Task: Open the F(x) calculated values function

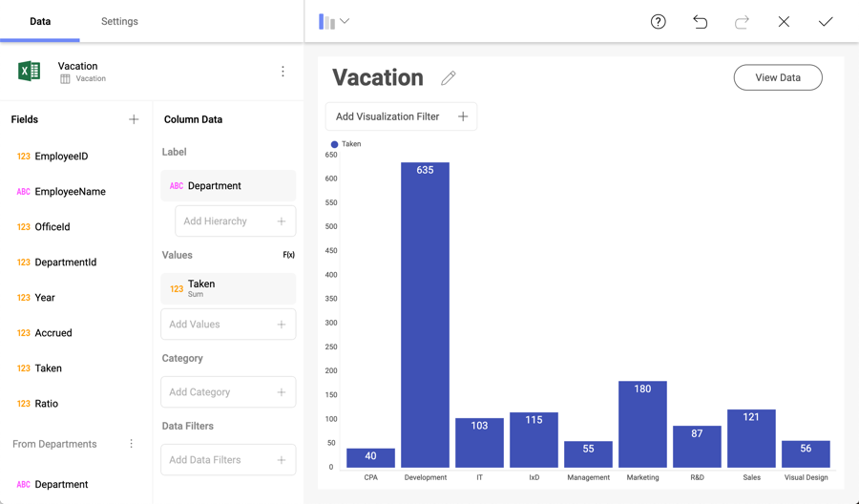Action: pyautogui.click(x=288, y=255)
